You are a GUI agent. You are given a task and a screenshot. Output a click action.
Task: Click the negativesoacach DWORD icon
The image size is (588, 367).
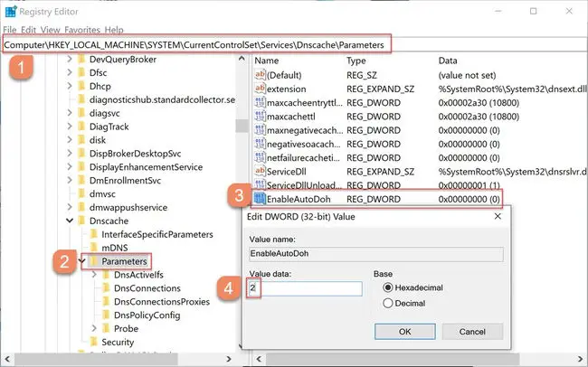coord(260,144)
